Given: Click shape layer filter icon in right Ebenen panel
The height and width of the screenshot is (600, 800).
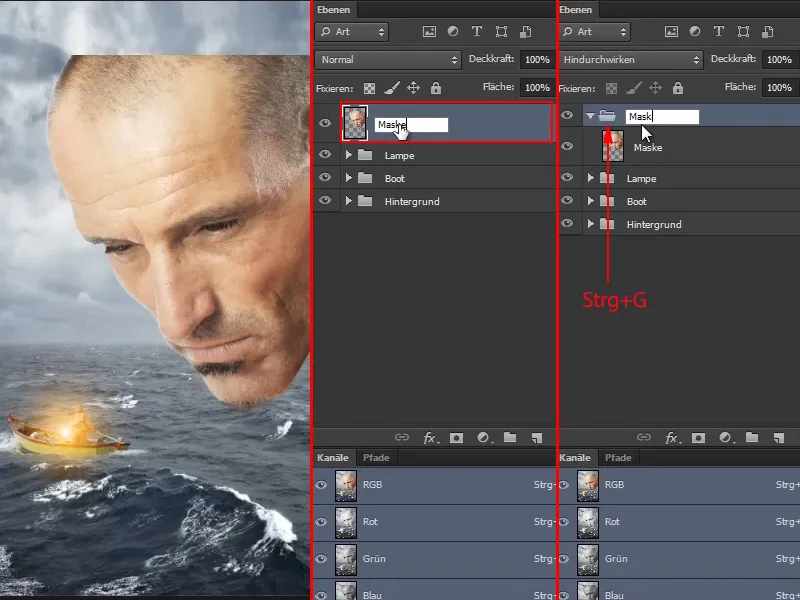Looking at the screenshot, I should coord(743,32).
